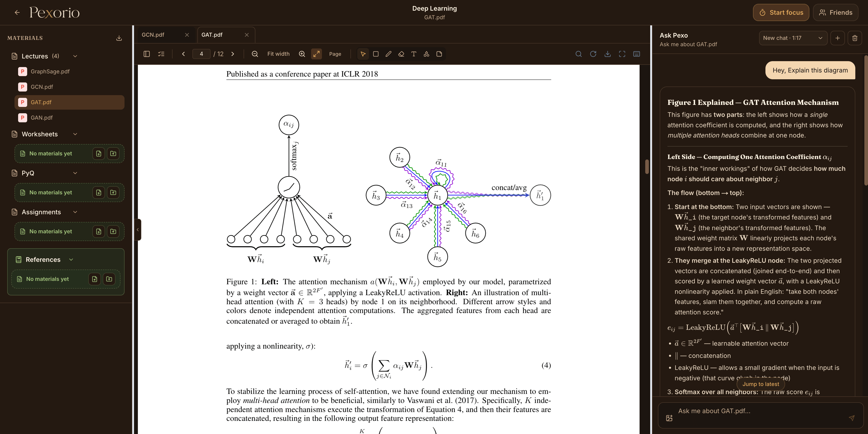Screen dimensions: 868x434
Task: Select the pen drawing tool
Action: click(x=388, y=54)
